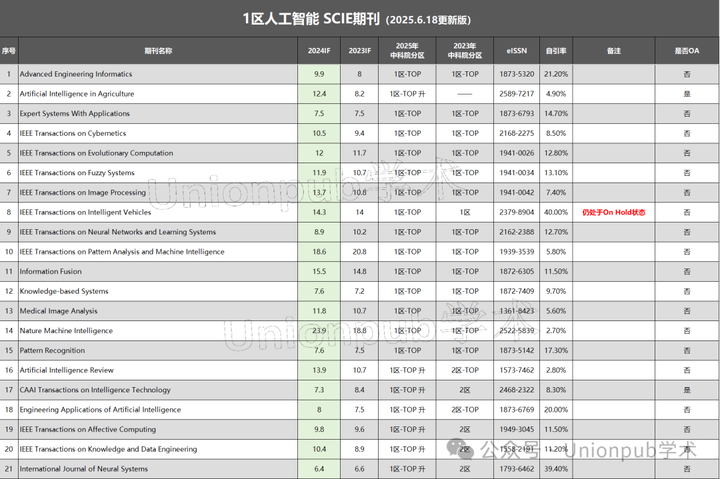Select the 'Information Fusion' journal cell

tap(158, 271)
